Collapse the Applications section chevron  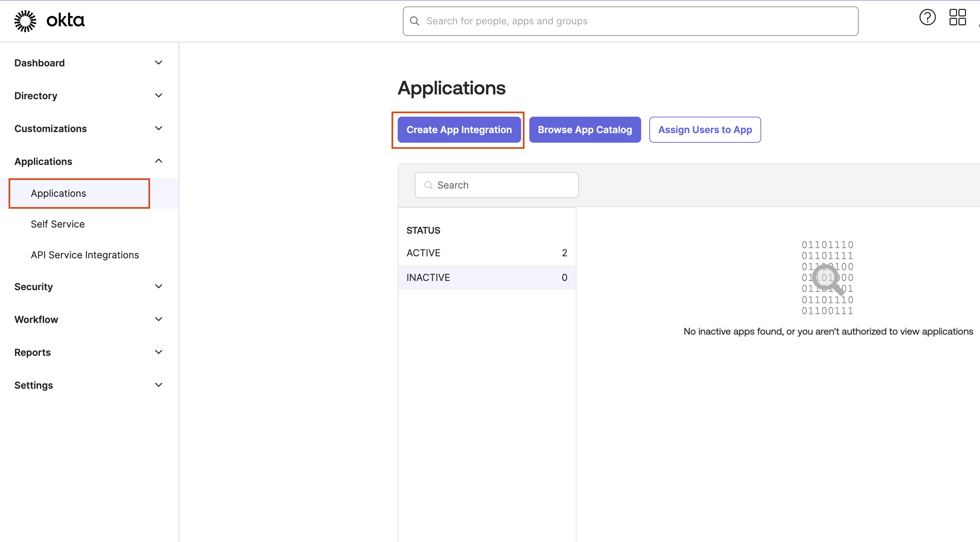click(159, 161)
